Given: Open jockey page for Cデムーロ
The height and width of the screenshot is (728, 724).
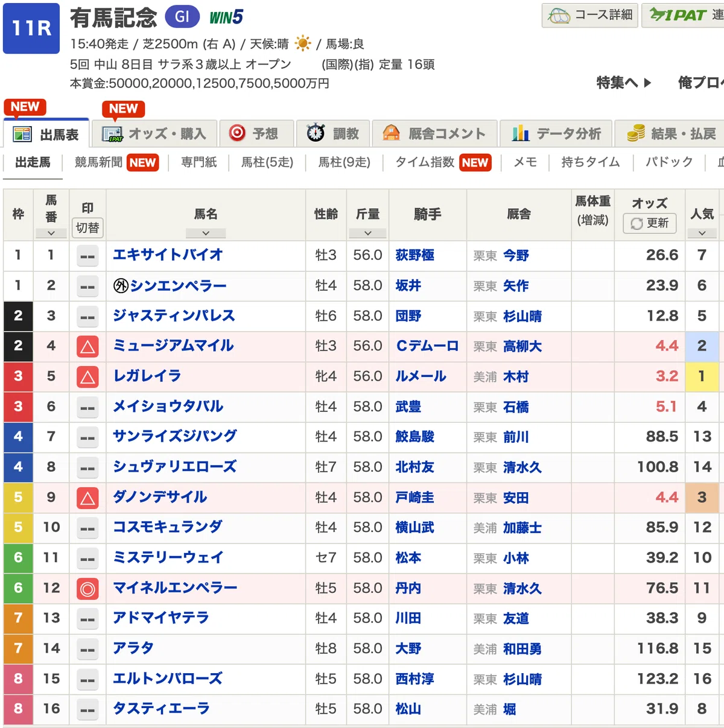Looking at the screenshot, I should tap(427, 346).
